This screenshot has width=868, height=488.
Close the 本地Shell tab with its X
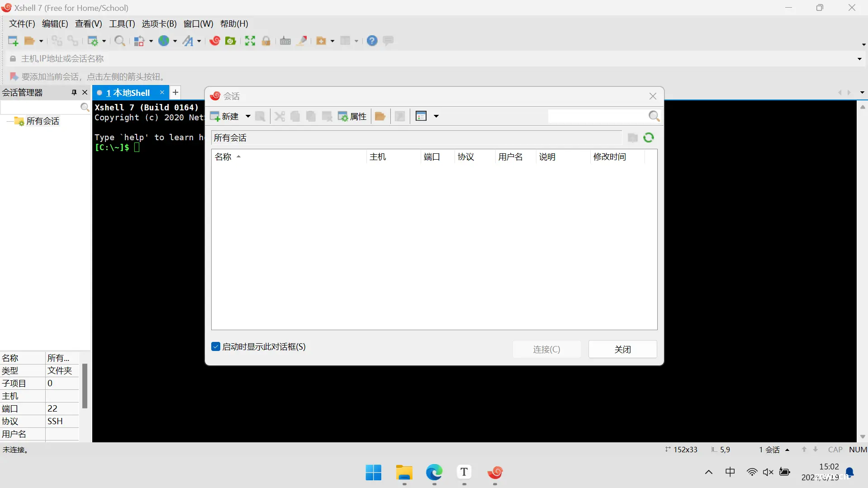tap(162, 92)
